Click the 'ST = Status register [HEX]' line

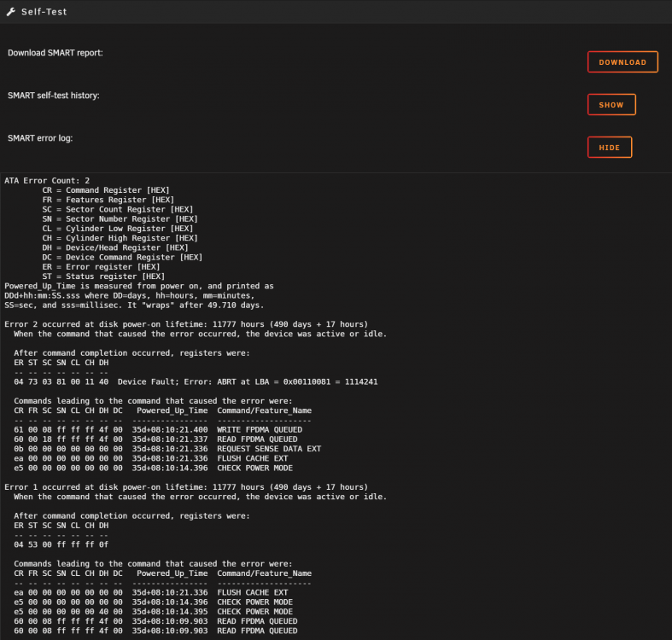click(103, 276)
